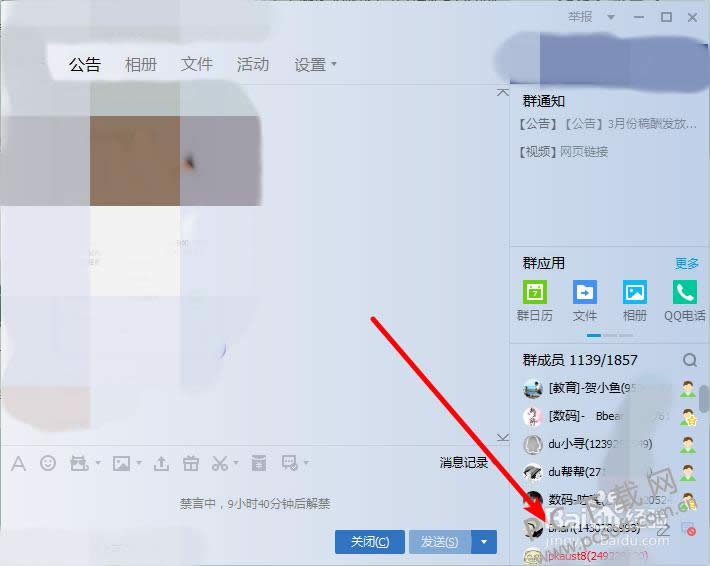This screenshot has width=710, height=566.
Task: Open avatar of du小寻
Action: click(x=533, y=445)
